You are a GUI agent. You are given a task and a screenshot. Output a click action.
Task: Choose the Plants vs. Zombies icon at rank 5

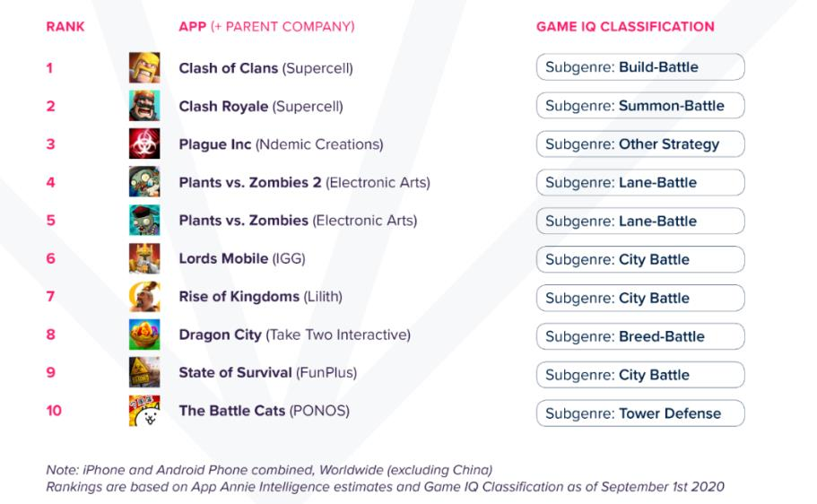[144, 220]
